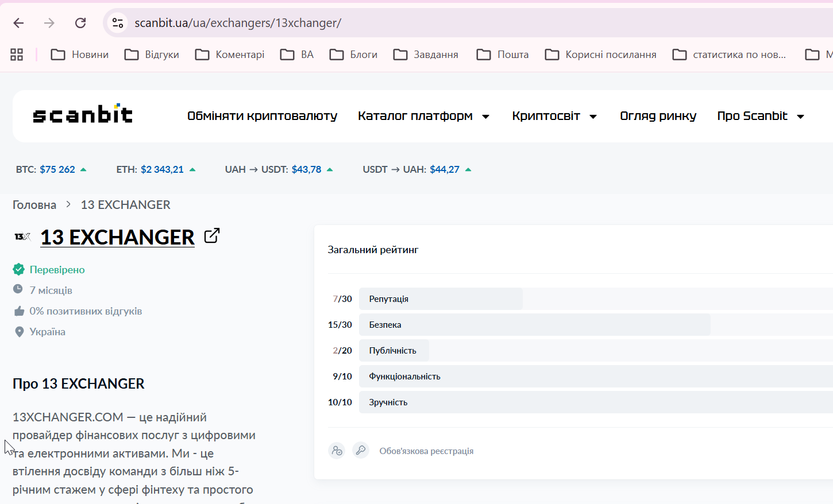
Task: Click the 15/30 score value
Action: 340,325
